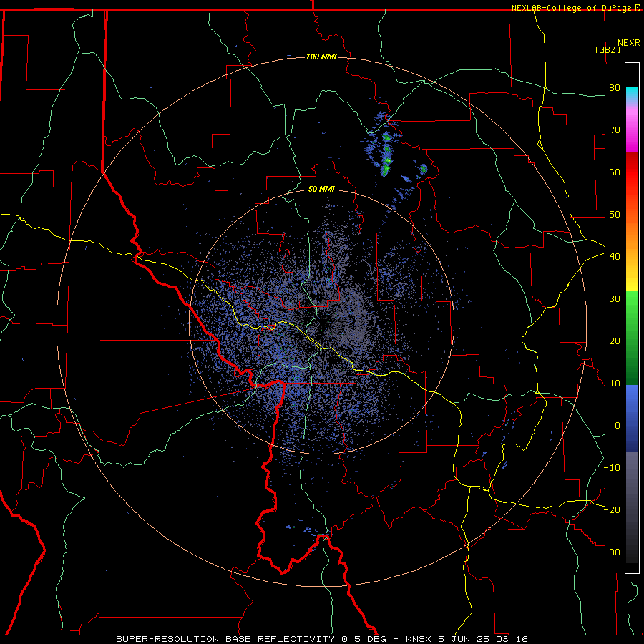Click the 50 NMI range ring label
This screenshot has width=644, height=644.
coord(321,190)
